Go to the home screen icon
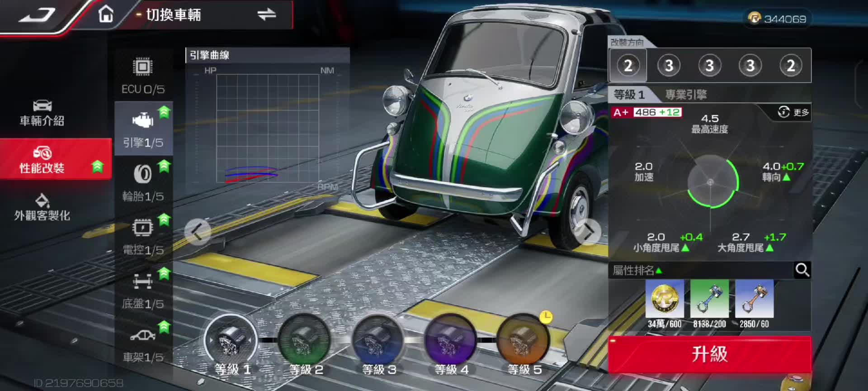 (x=106, y=14)
